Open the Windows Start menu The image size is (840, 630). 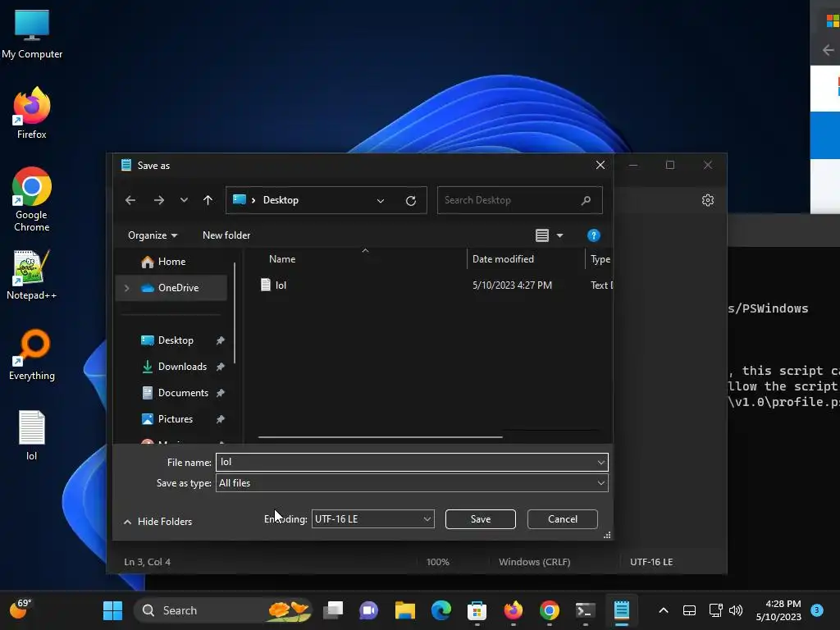112,610
